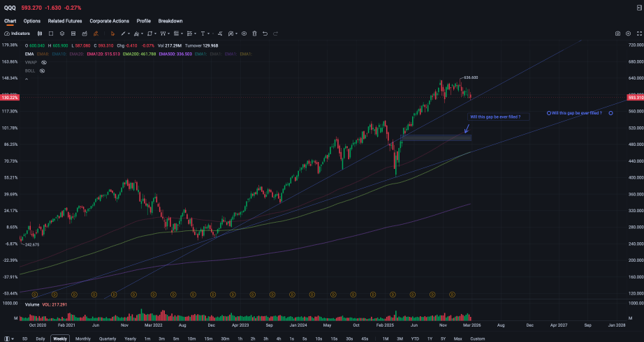The image size is (644, 342).
Task: Select the orange drawing pencil icon
Action: (96, 34)
